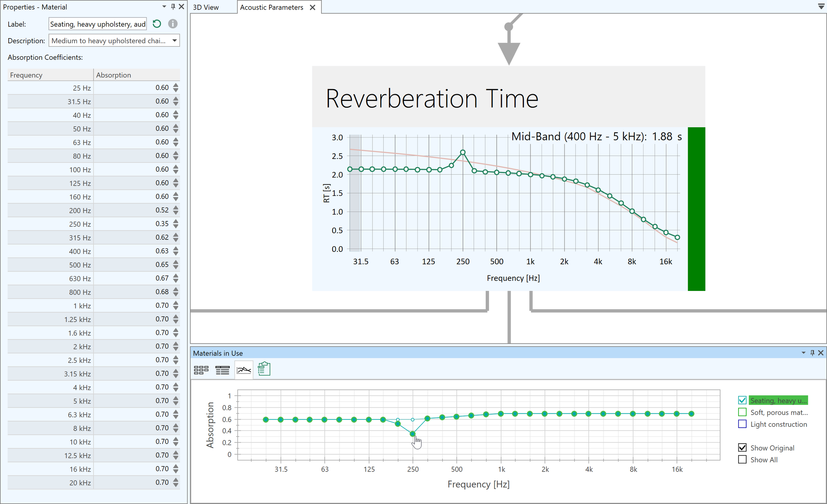This screenshot has width=827, height=504.
Task: Toggle the Light construction checkbox
Action: [742, 424]
